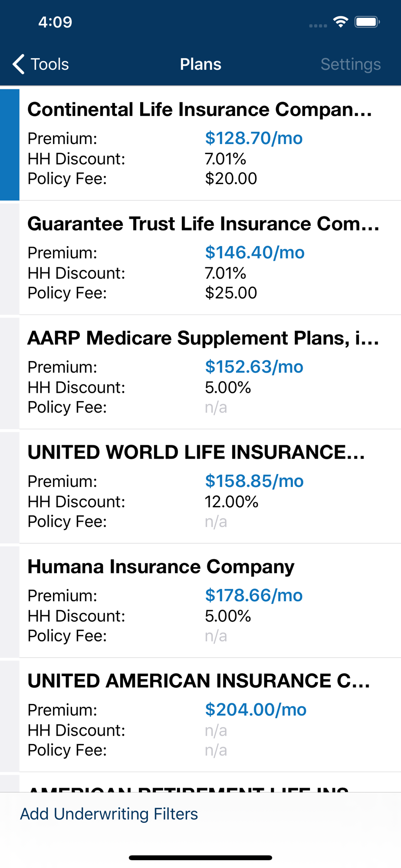401x868 pixels.
Task: Select Continental Life Insurance Company plan
Action: point(200,109)
